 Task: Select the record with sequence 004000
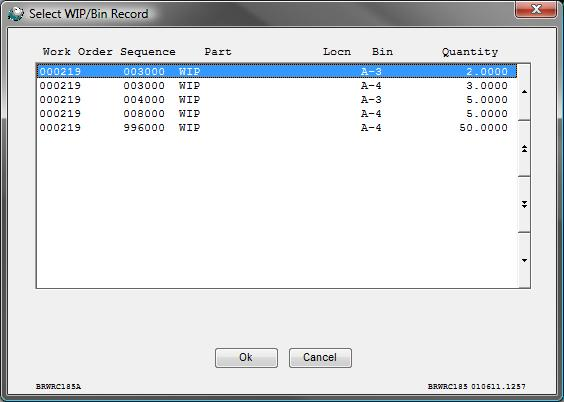click(277, 100)
